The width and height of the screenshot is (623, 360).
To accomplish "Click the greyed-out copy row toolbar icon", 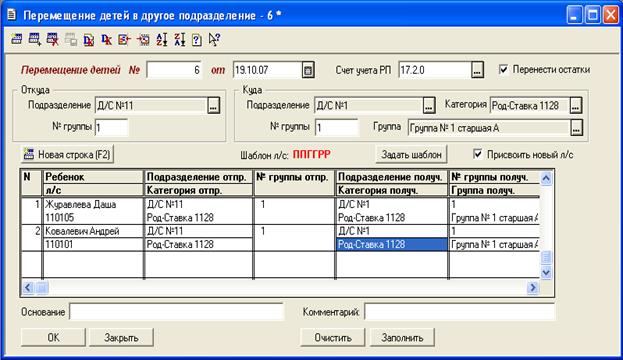I will pyautogui.click(x=71, y=39).
